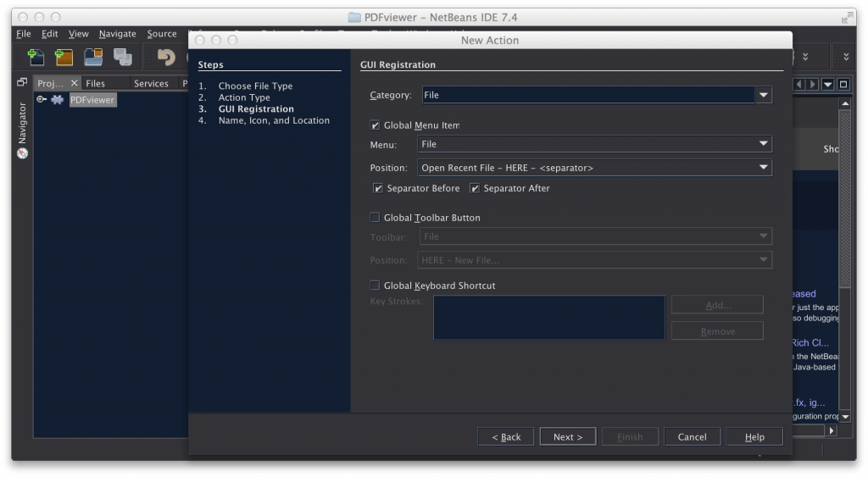
Task: Click the 'Choose File Type' step text
Action: [x=255, y=86]
